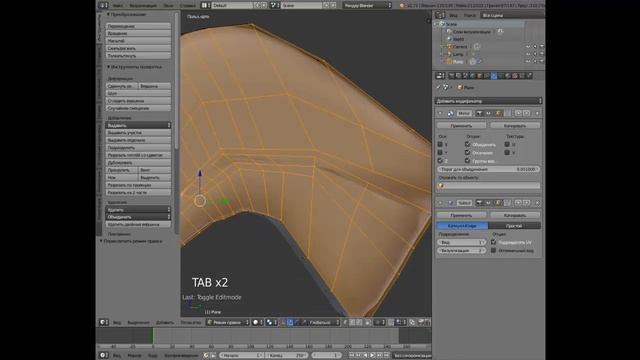
Task: Open the render properties tab icon
Action: 452,76
